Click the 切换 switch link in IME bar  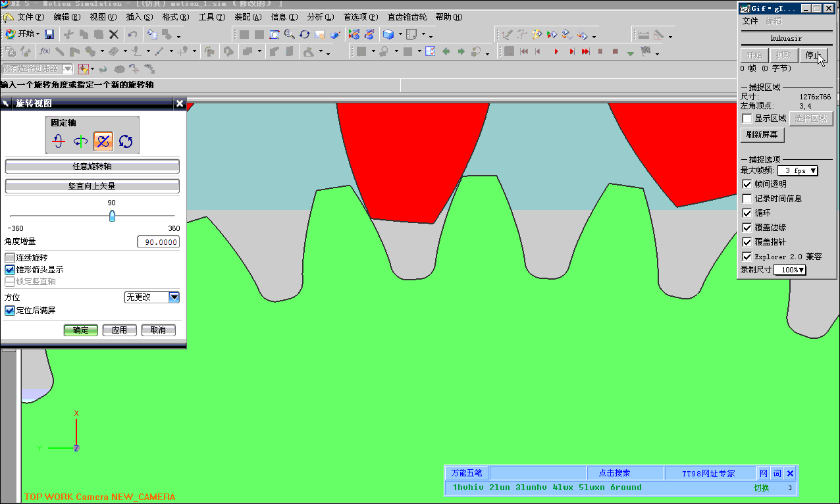(x=761, y=488)
